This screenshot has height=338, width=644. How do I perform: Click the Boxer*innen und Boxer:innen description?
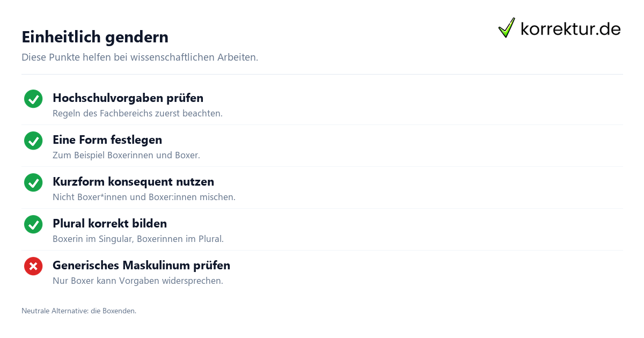click(x=144, y=197)
